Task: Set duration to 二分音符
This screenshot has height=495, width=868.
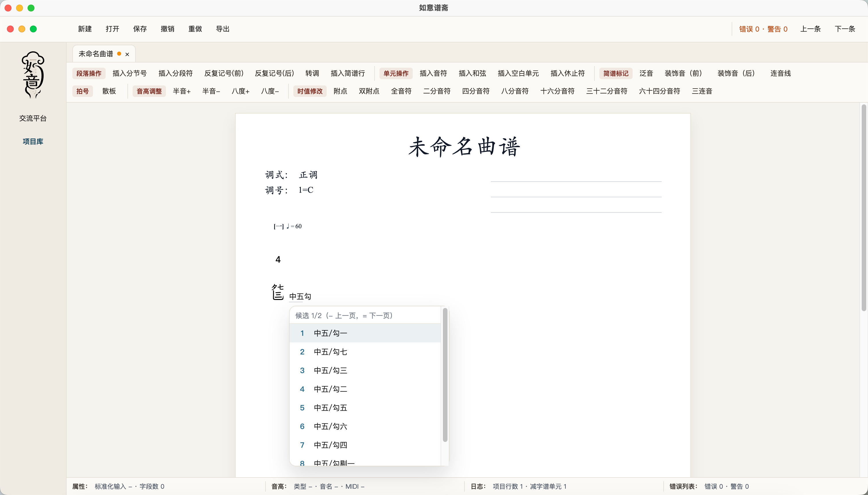Action: (437, 91)
